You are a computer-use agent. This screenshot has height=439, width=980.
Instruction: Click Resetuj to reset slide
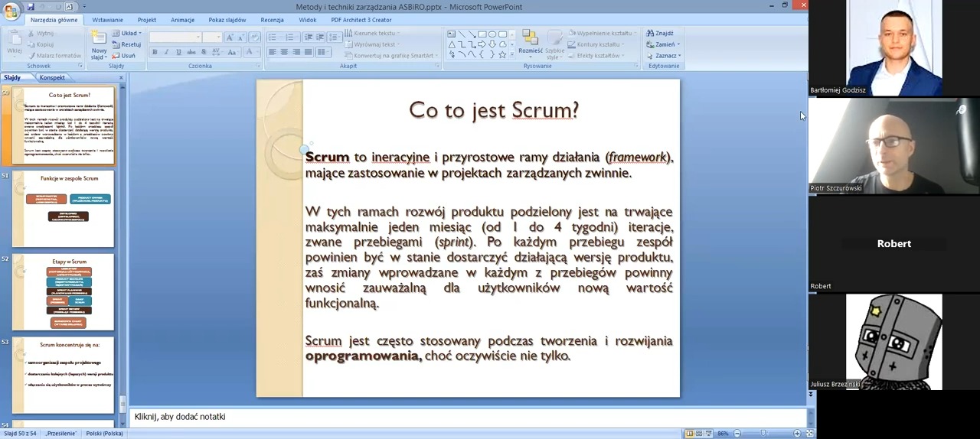127,44
